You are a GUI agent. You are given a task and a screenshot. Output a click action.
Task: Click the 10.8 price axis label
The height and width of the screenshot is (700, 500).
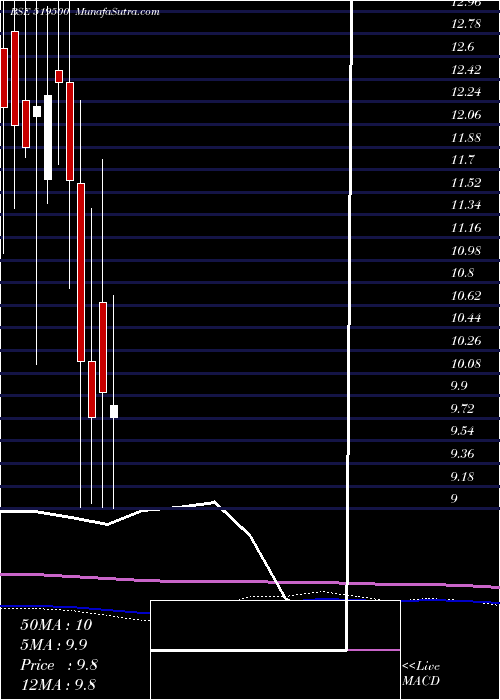click(x=463, y=273)
